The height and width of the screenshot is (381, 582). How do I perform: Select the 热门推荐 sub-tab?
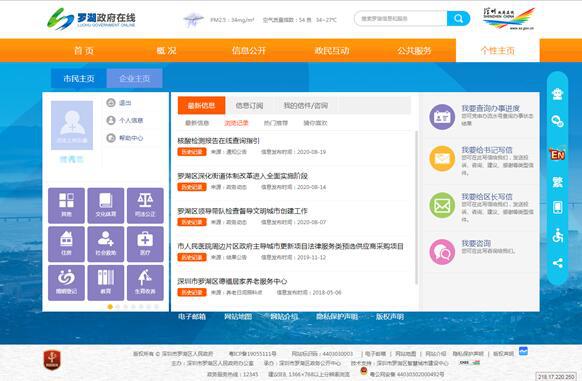276,123
